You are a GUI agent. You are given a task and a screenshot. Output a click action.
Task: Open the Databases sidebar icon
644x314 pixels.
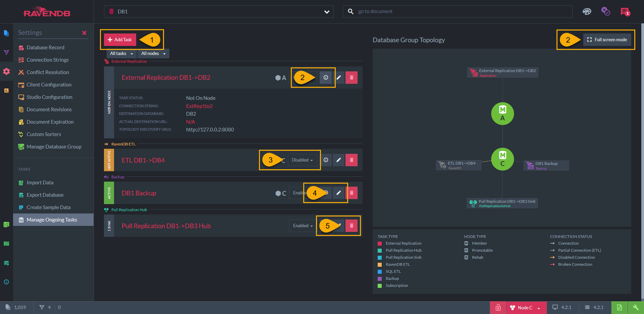tap(6, 225)
